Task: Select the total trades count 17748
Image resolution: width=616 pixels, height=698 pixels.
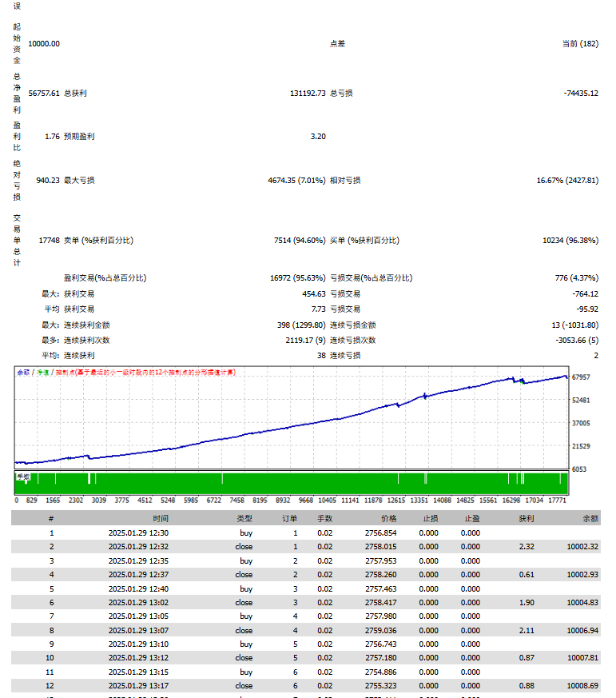Action: [49, 241]
